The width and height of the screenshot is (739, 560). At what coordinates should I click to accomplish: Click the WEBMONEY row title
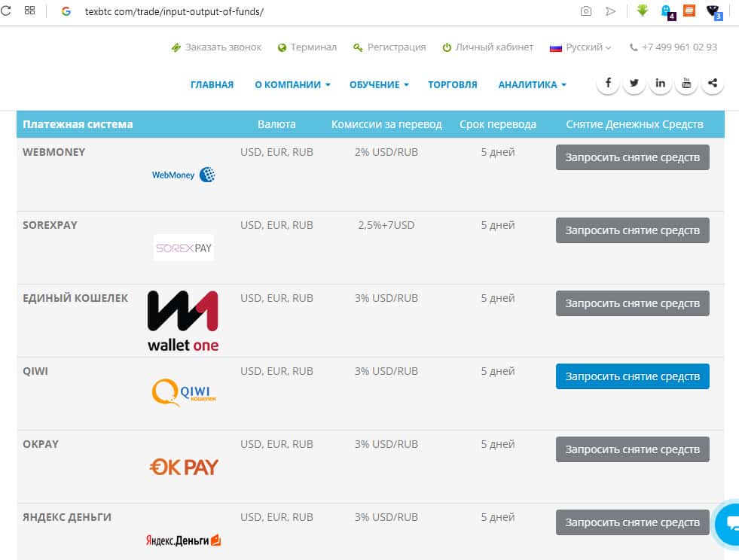[x=53, y=152]
